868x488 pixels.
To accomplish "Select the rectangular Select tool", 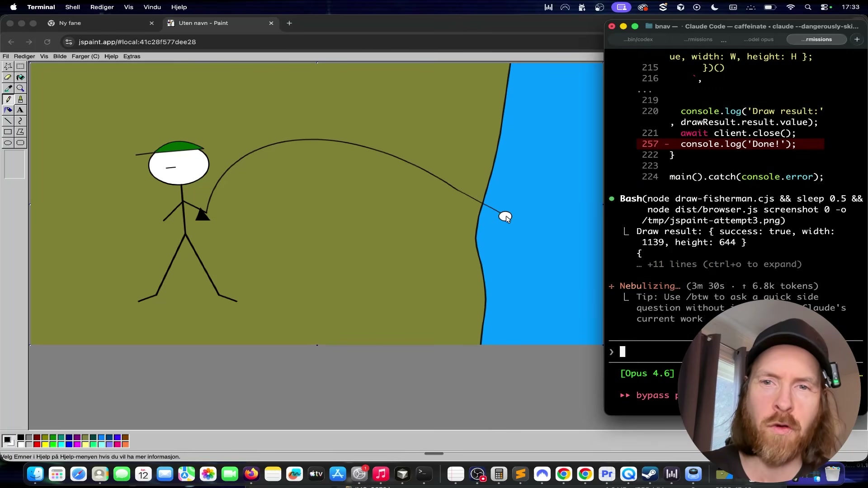I will click(x=20, y=66).
